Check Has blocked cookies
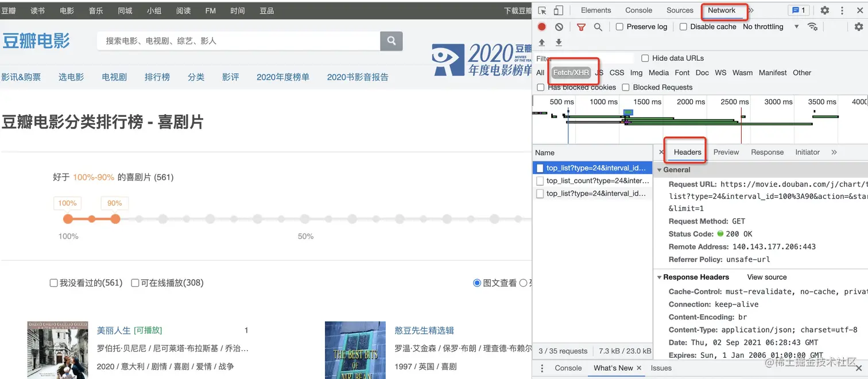This screenshot has height=379, width=868. tap(540, 87)
